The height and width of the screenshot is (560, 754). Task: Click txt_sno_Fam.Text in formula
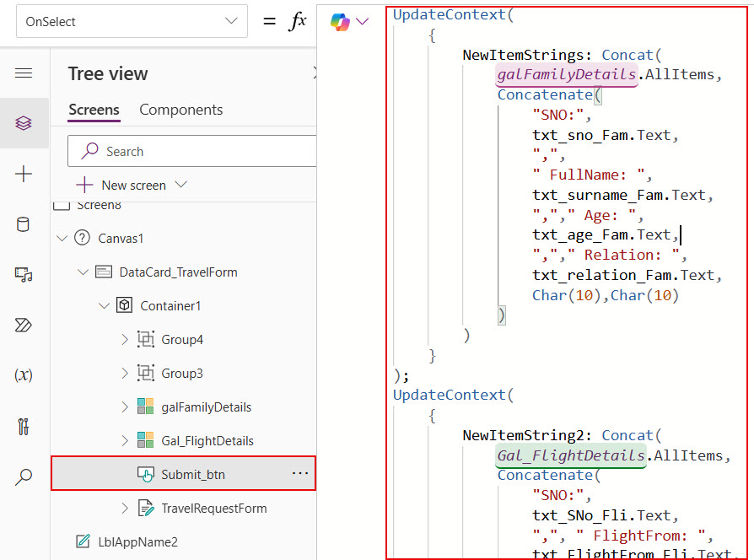[x=601, y=135]
